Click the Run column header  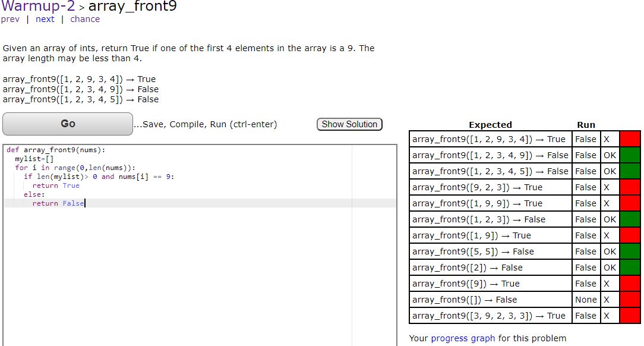click(x=586, y=124)
